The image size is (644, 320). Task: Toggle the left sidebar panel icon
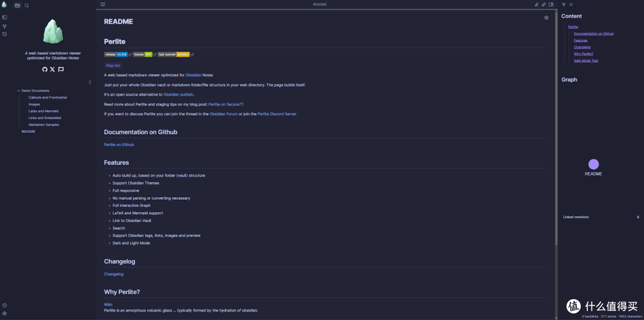tap(5, 18)
